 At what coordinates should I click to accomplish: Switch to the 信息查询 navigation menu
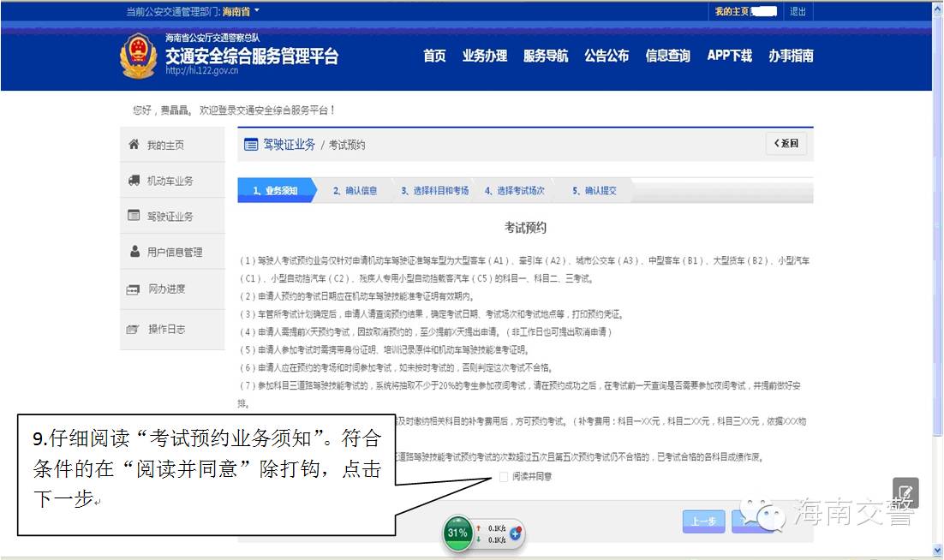click(x=667, y=57)
